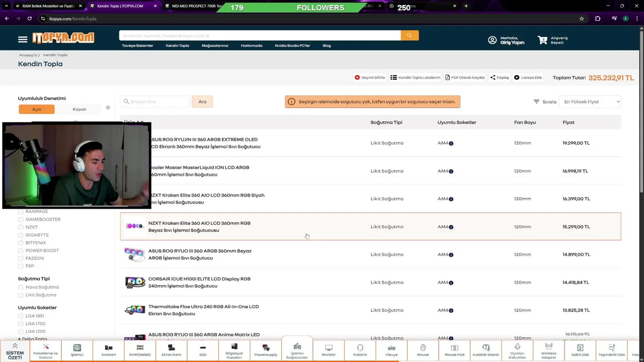
Task: Open the Mouse Pad category in bottom bar
Action: [x=454, y=350]
